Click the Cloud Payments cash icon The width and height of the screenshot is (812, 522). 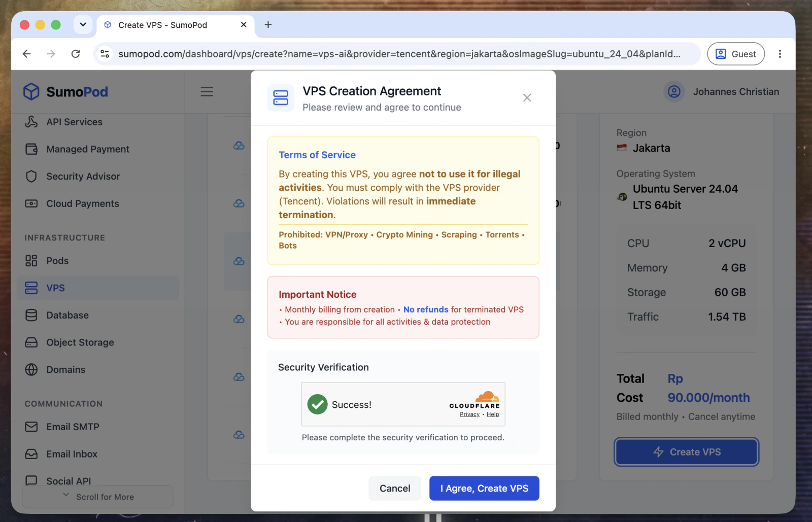click(x=31, y=203)
